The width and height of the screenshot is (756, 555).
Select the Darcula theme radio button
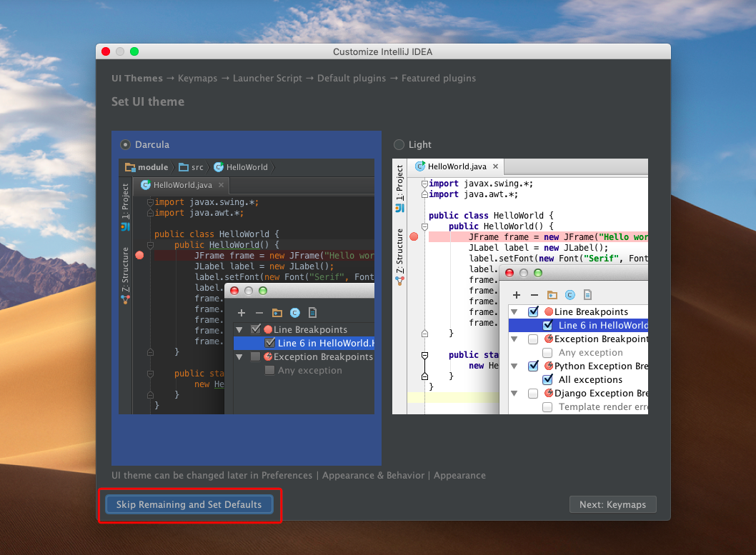(126, 144)
